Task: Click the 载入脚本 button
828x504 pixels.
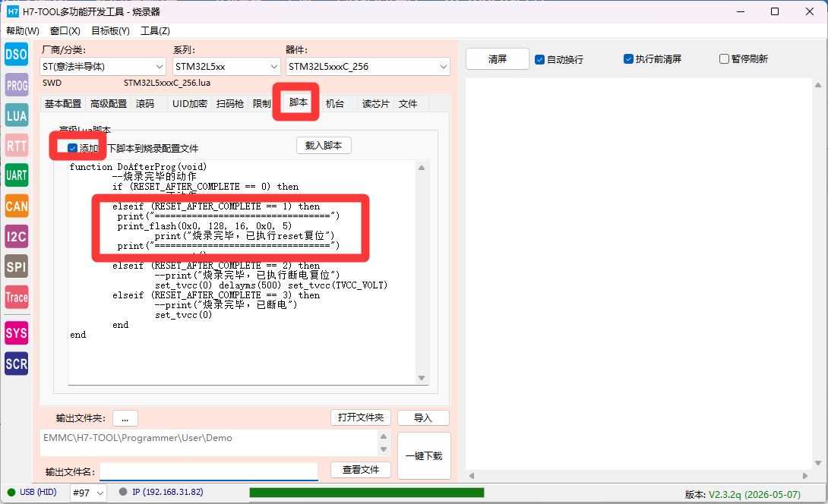Action: (x=324, y=145)
